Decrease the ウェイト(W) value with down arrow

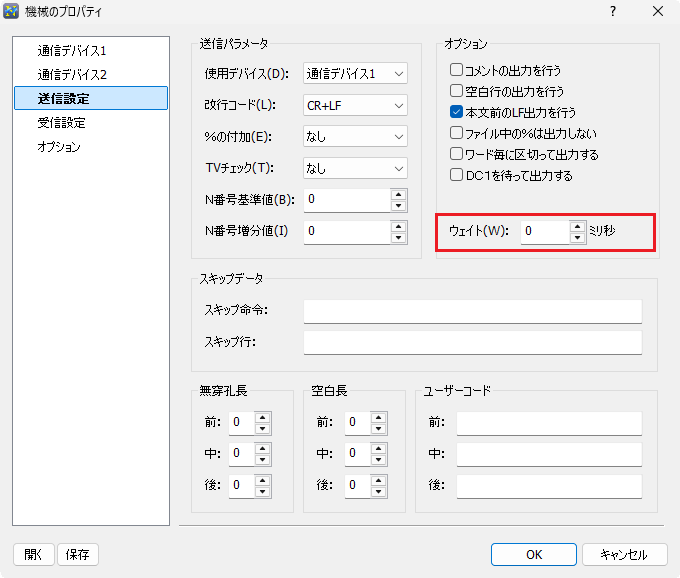tap(577, 238)
